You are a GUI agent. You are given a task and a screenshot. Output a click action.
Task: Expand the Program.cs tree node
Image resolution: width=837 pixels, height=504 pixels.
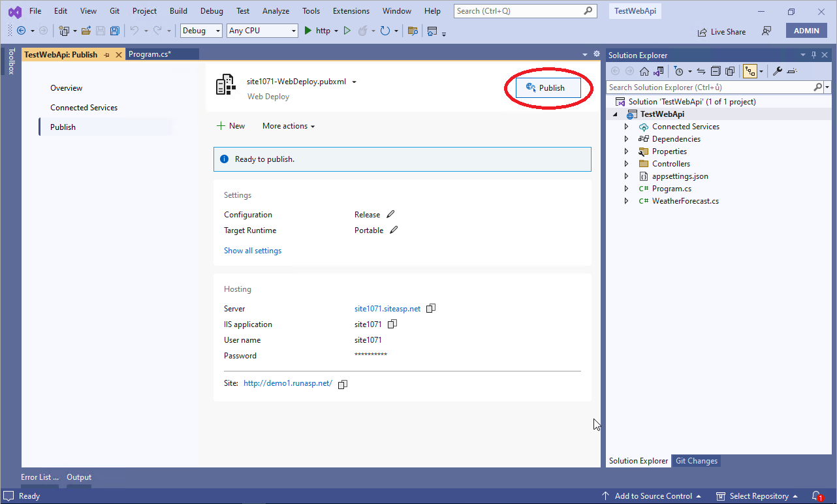626,189
